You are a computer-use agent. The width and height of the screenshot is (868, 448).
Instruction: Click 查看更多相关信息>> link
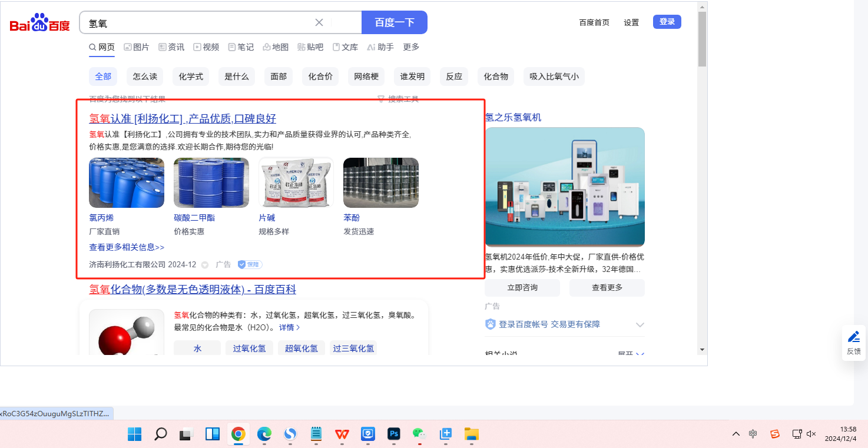[127, 247]
